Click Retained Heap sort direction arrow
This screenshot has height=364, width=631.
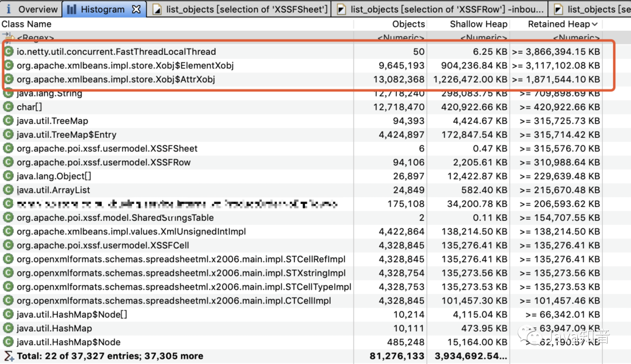click(595, 25)
